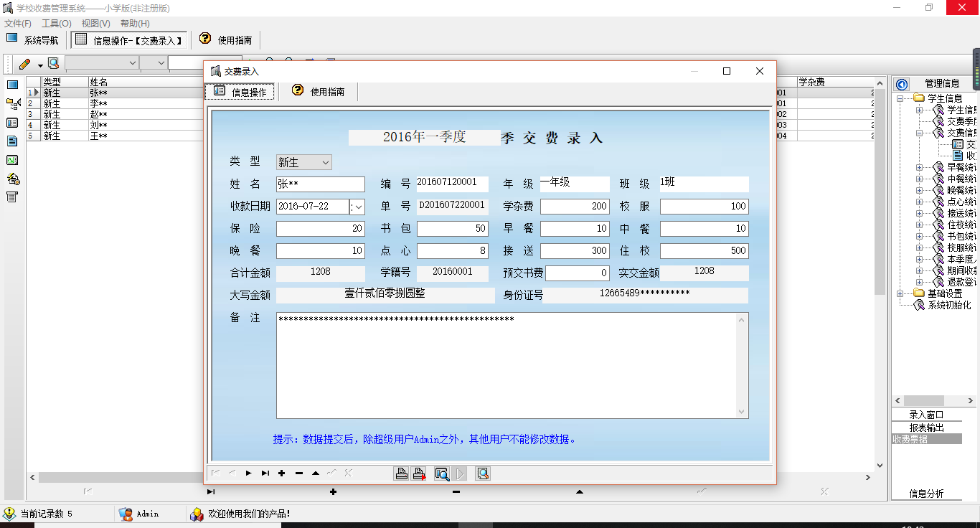Open the second narrow combo box in main toolbar
The height and width of the screenshot is (528, 980).
[x=153, y=63]
